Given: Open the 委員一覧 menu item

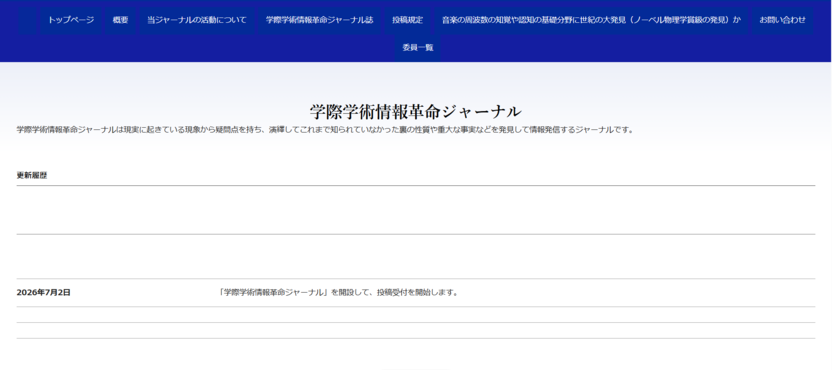Looking at the screenshot, I should [x=418, y=47].
